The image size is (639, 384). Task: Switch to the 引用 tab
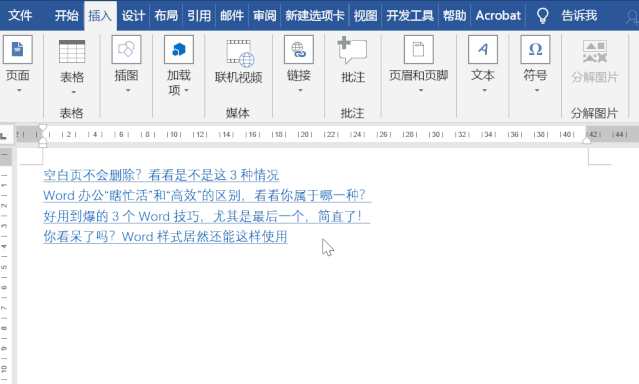click(x=199, y=15)
